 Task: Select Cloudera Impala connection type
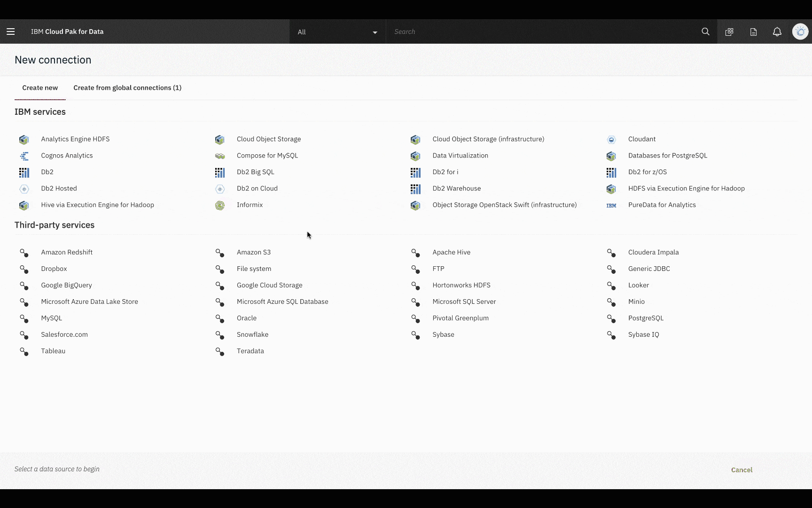653,252
